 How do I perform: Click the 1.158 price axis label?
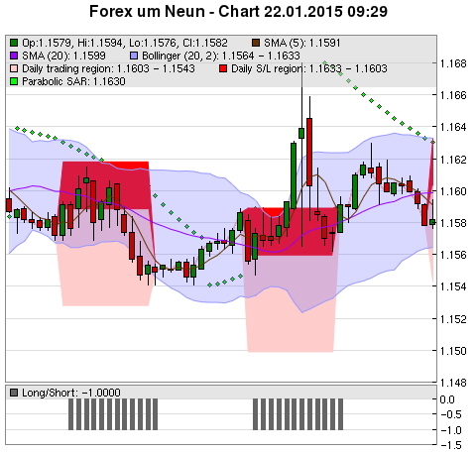(453, 223)
